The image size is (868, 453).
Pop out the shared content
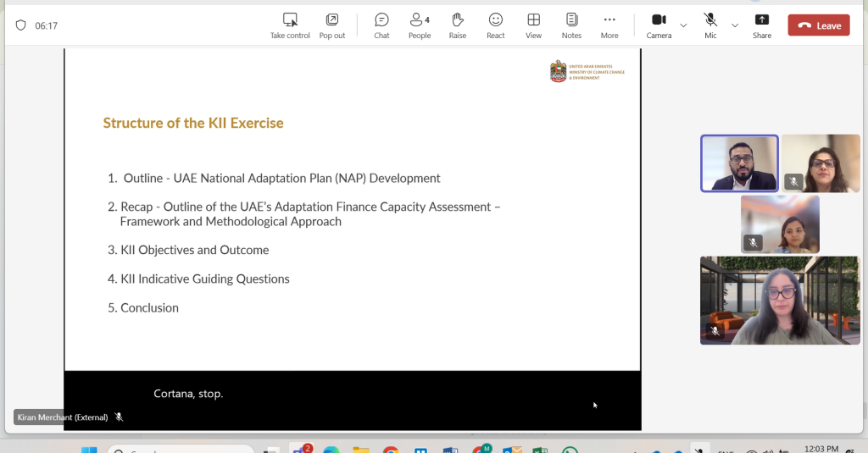(x=332, y=25)
